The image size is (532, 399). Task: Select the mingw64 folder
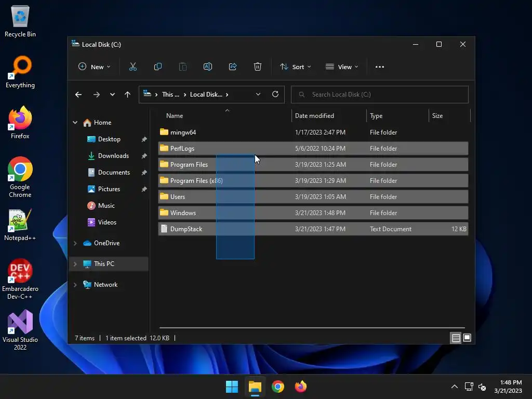[313, 132]
